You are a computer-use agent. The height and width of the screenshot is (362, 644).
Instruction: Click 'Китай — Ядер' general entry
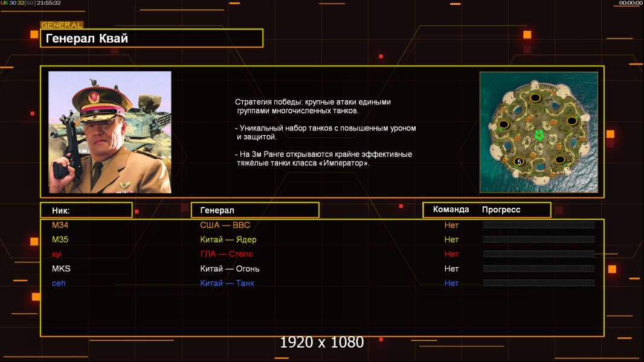pos(228,240)
